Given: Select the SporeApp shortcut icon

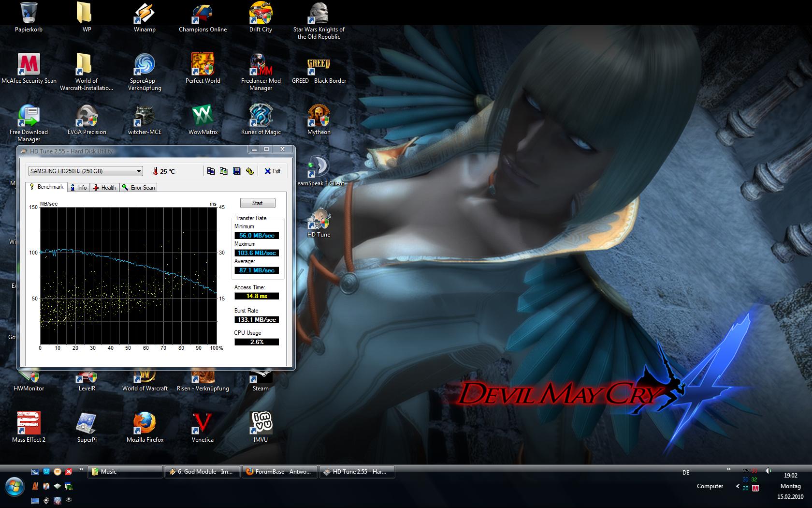Looking at the screenshot, I should tap(145, 72).
